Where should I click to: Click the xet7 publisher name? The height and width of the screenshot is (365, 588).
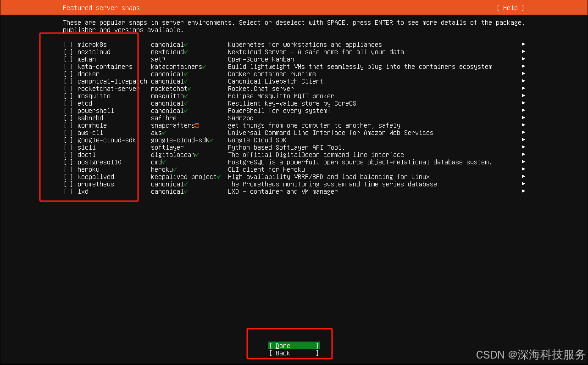158,59
